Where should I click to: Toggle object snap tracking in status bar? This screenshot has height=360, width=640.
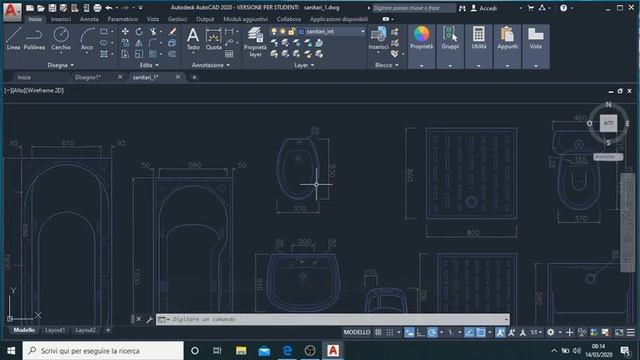point(469,333)
